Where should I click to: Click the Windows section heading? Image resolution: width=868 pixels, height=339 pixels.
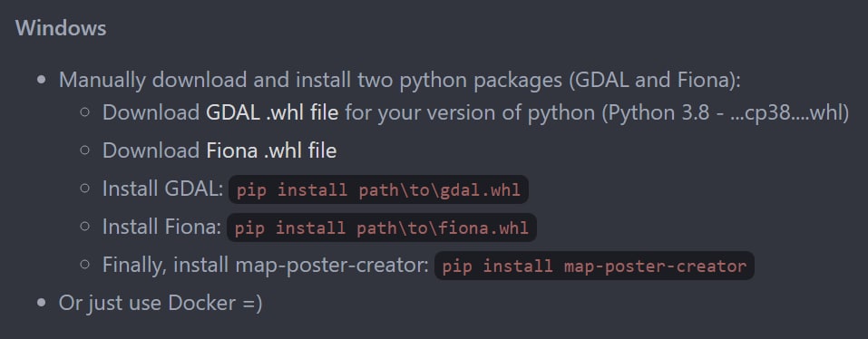tap(61, 28)
